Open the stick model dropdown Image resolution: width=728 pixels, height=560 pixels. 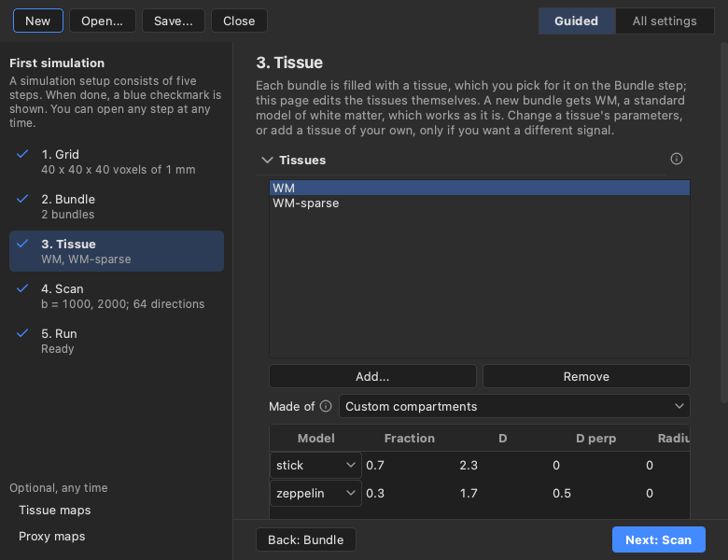315,466
